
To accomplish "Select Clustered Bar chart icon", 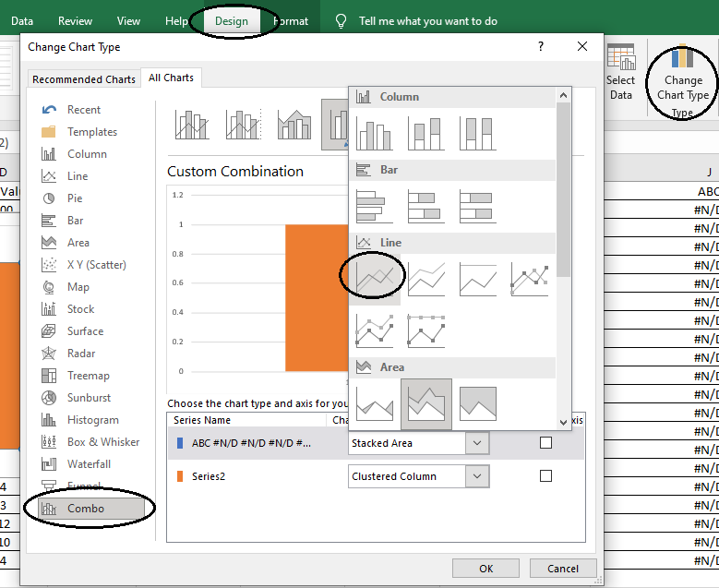I will click(374, 207).
